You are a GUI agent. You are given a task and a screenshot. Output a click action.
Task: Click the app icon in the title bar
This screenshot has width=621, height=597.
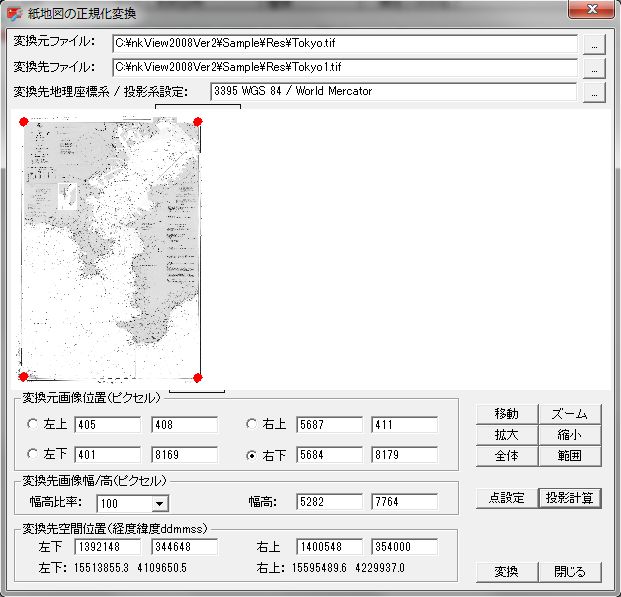(x=15, y=14)
